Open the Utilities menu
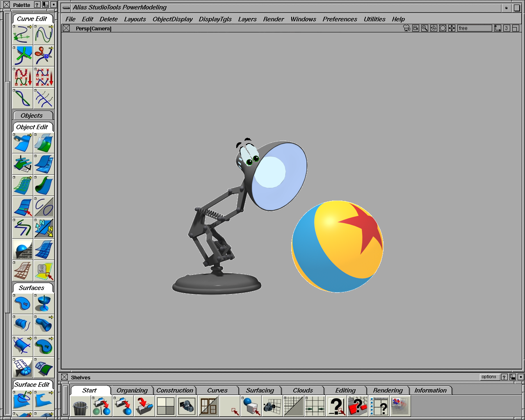 [x=374, y=19]
